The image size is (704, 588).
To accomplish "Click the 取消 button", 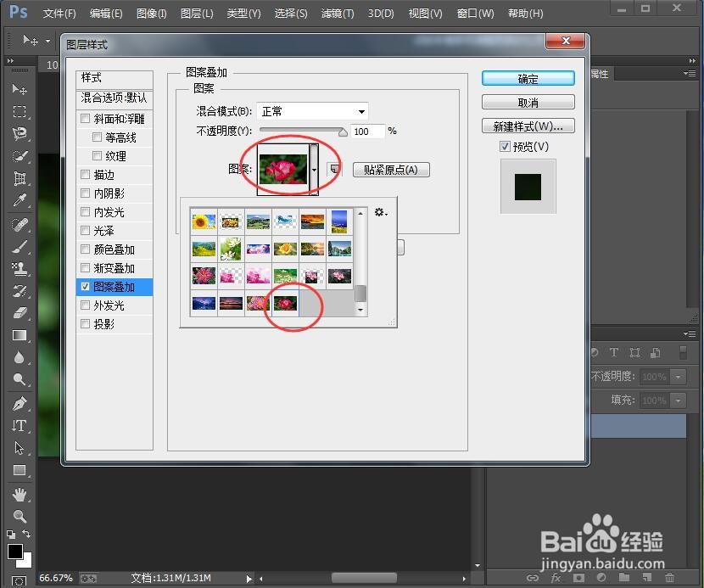I will point(528,103).
